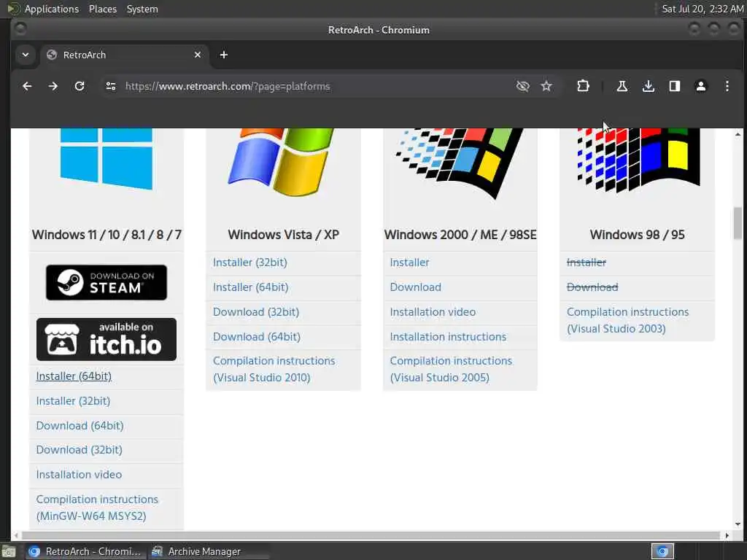Open a new tab with plus
The height and width of the screenshot is (560, 747).
click(x=223, y=55)
